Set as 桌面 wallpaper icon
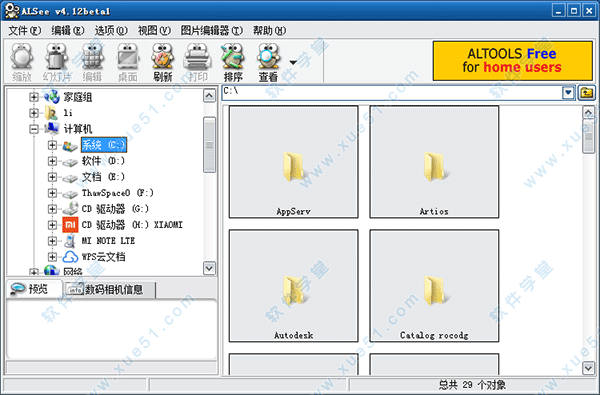This screenshot has width=600, height=395. [x=127, y=62]
